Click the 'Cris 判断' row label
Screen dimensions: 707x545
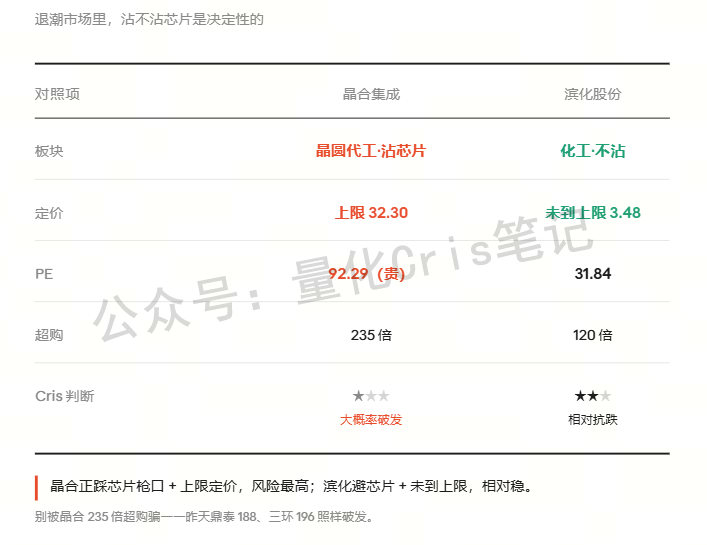[64, 396]
